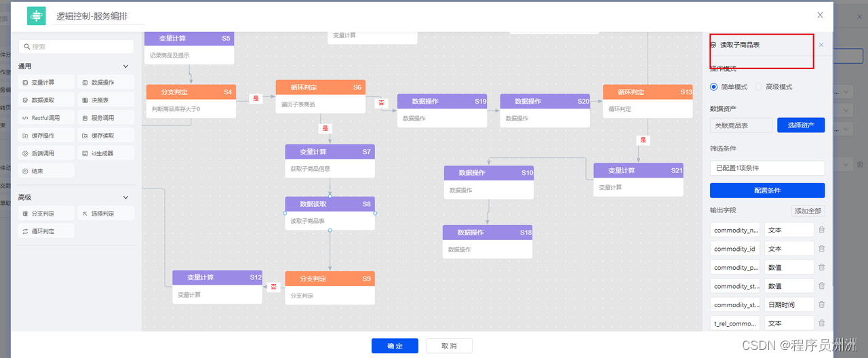
Task: Click the 确定 confirm button
Action: click(395, 346)
